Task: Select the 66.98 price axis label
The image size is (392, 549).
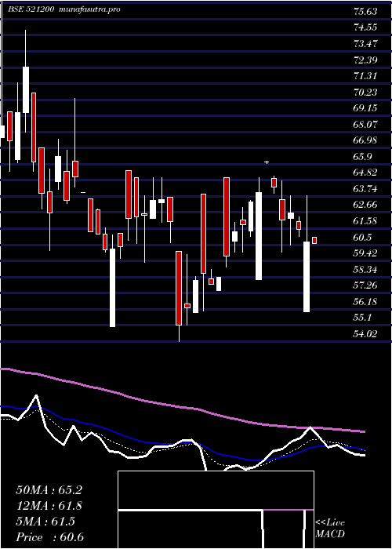Action: [x=365, y=140]
